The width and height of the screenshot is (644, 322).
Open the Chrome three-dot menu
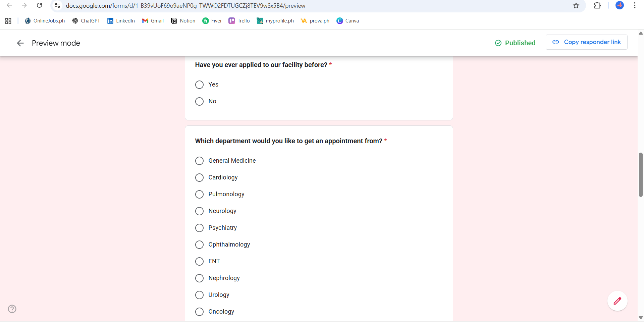pyautogui.click(x=635, y=6)
